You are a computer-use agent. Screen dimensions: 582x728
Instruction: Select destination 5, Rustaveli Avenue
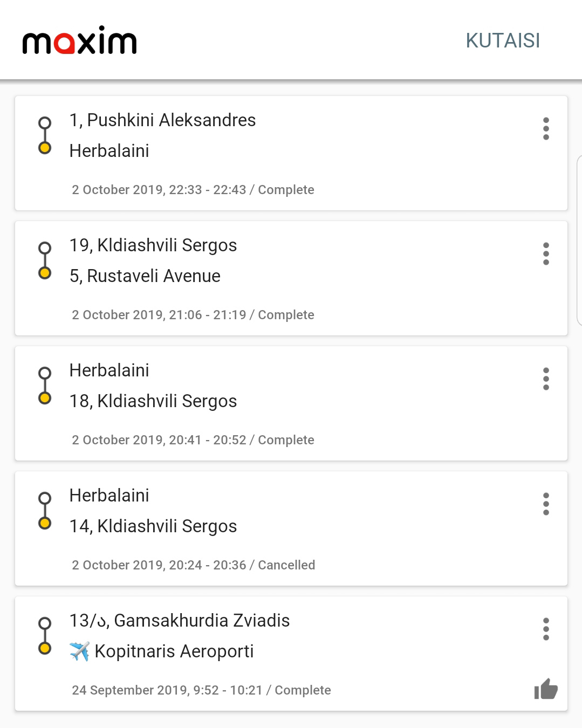coord(145,276)
